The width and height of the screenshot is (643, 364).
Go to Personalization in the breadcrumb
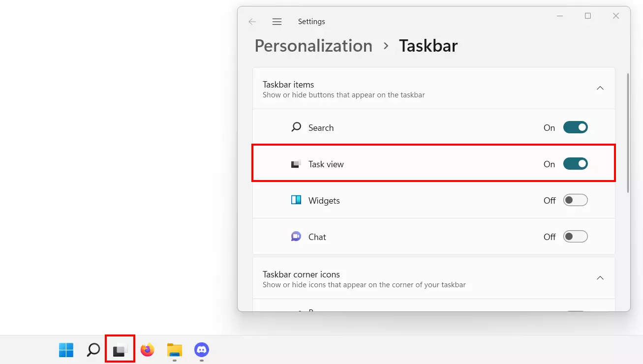tap(313, 46)
